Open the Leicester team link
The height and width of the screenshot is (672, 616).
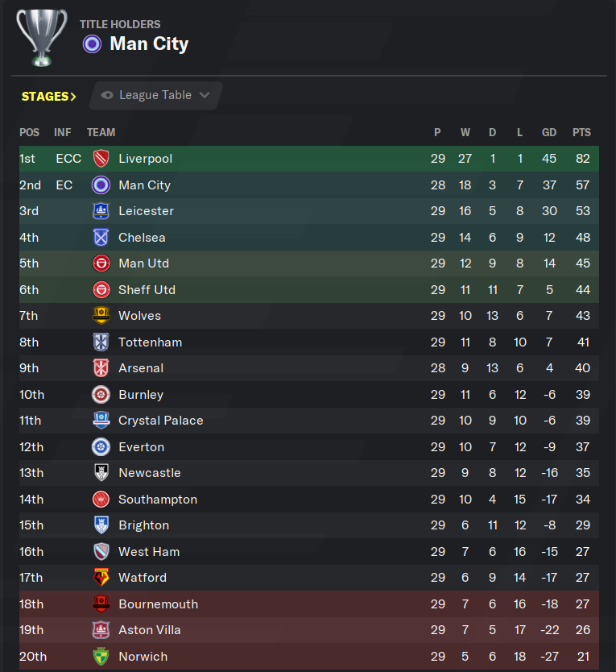pyautogui.click(x=146, y=211)
